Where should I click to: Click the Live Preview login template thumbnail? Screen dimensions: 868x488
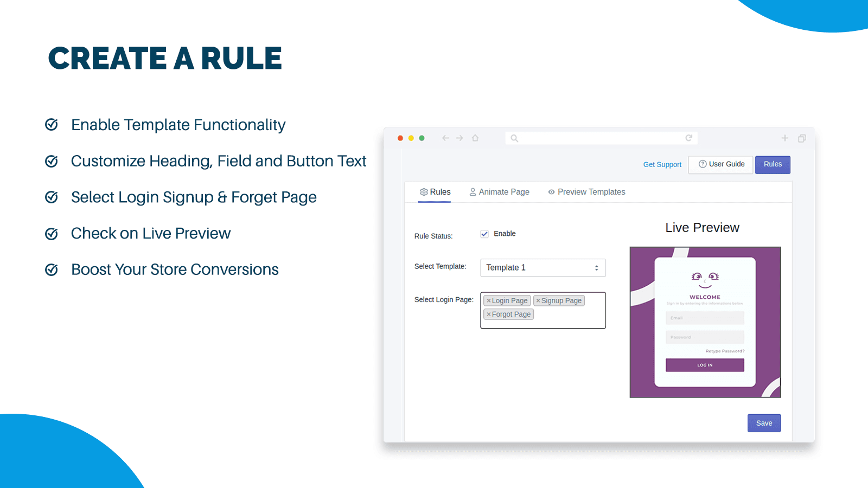705,322
